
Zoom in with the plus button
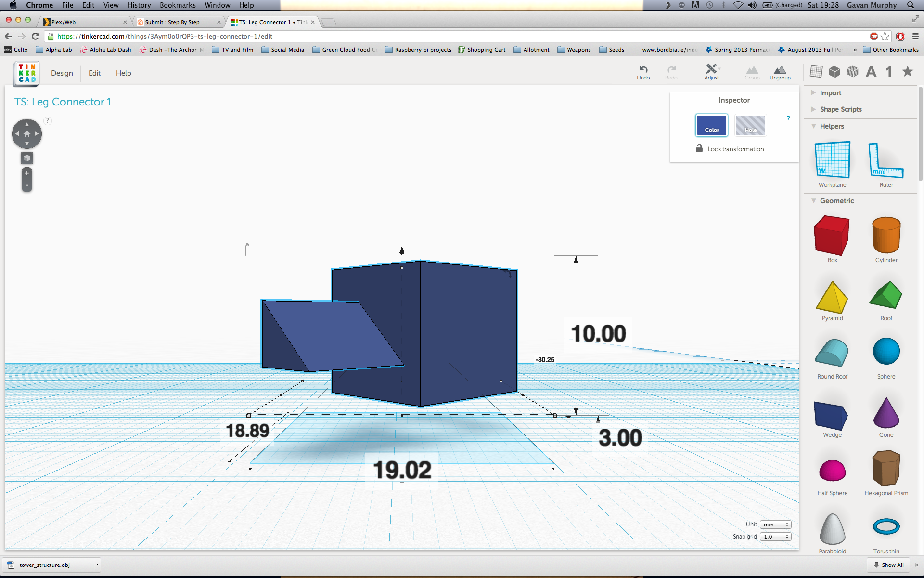point(27,173)
